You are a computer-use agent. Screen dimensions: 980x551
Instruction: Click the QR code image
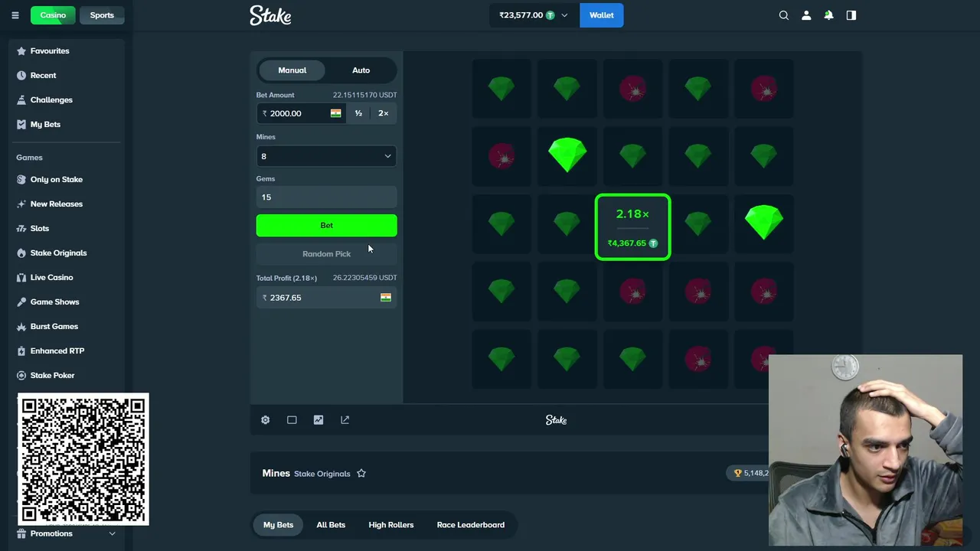coord(83,459)
